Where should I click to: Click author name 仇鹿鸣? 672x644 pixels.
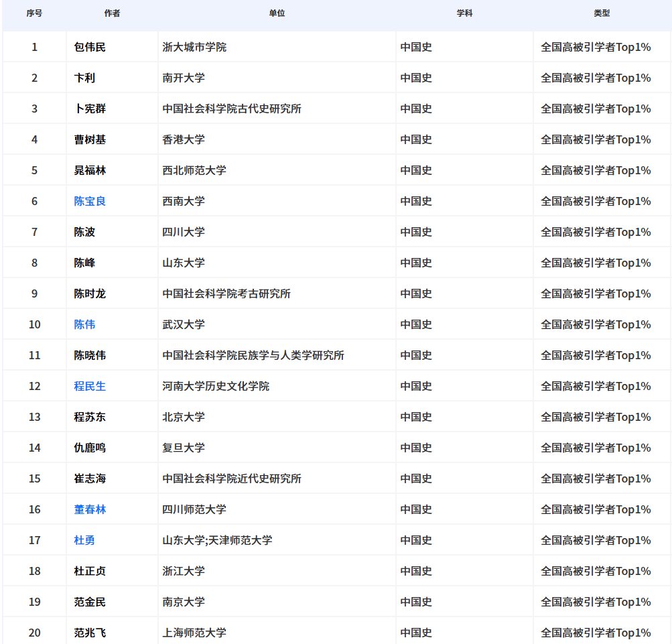[90, 448]
